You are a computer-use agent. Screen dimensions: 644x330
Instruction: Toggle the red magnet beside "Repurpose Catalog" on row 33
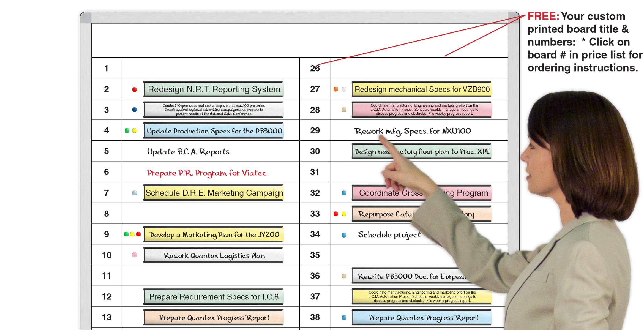coord(336,213)
